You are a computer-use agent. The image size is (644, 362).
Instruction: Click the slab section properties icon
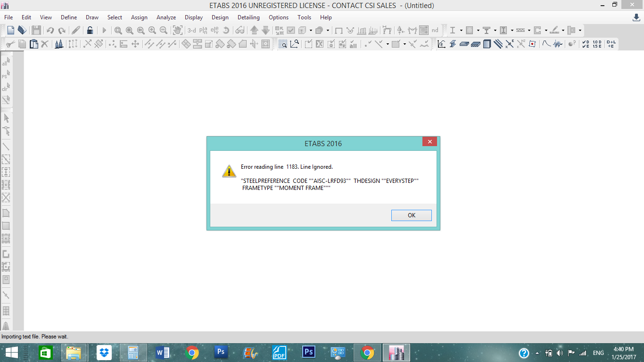[x=464, y=44]
